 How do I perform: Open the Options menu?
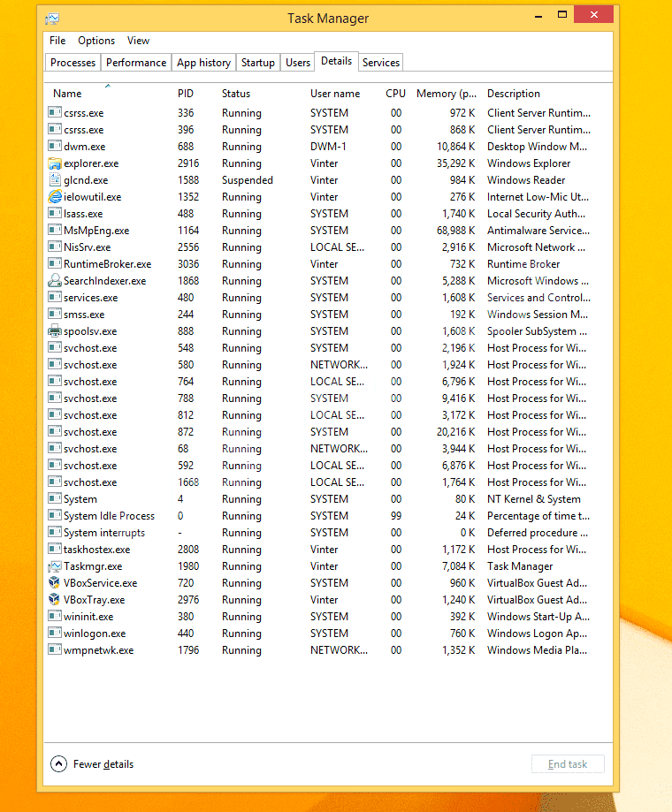96,41
